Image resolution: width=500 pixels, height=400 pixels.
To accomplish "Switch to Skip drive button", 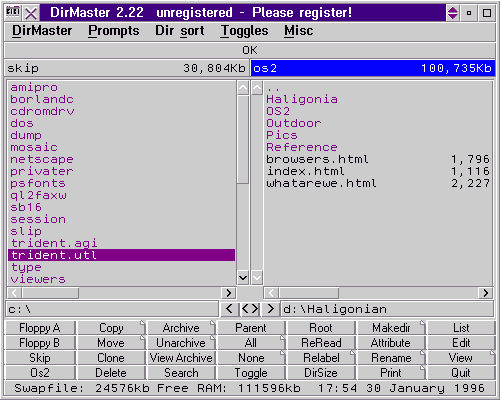I will (40, 358).
